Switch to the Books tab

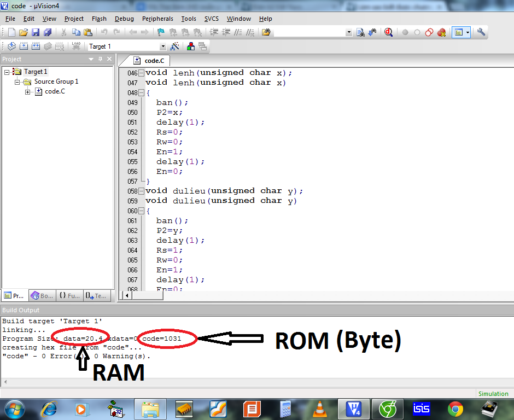[x=42, y=296]
